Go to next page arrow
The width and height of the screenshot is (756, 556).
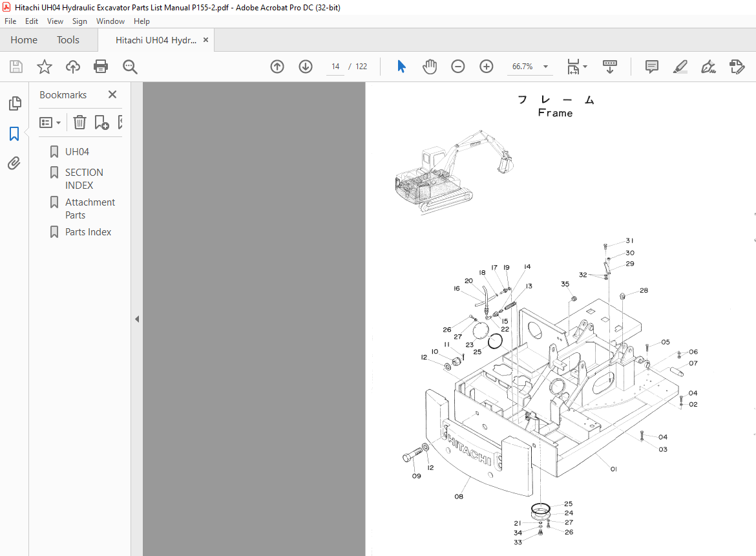(306, 67)
